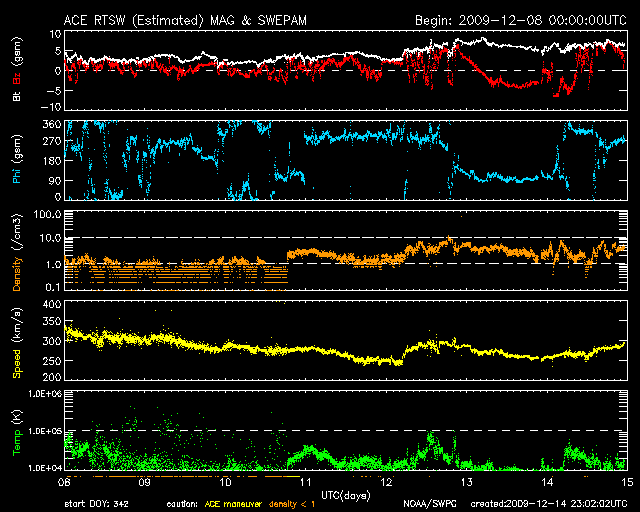The image size is (640, 512).
Task: Click the '1.0E+04' tick on the Temp axis
Action: click(45, 468)
